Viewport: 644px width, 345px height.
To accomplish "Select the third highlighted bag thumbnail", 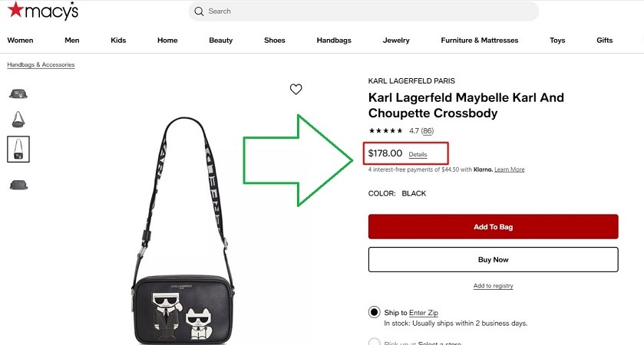I will [18, 149].
